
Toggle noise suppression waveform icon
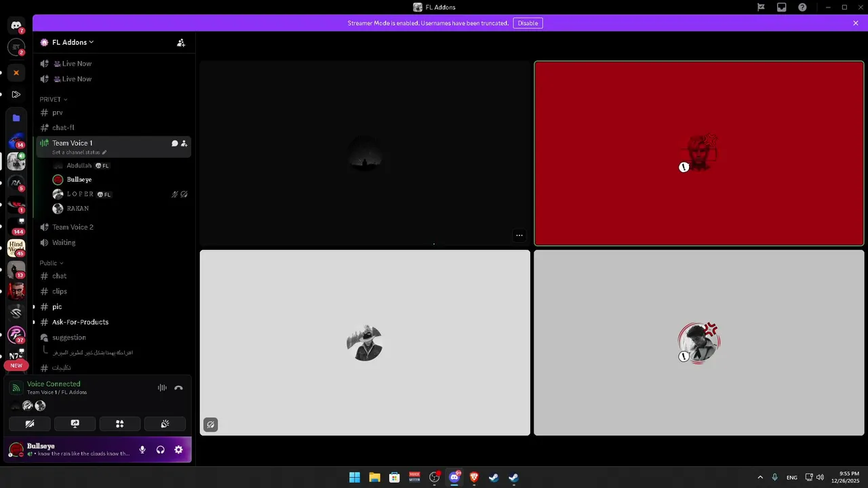pyautogui.click(x=162, y=388)
